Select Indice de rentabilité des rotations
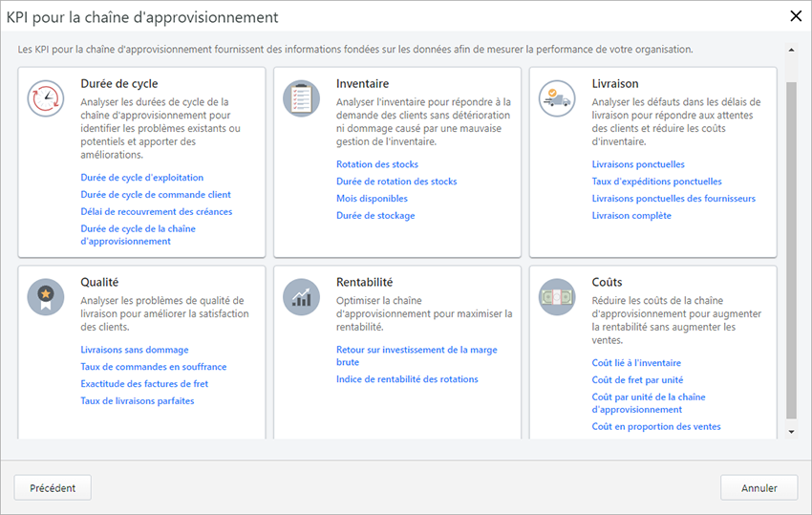Viewport: 812px width, 515px height. (407, 379)
